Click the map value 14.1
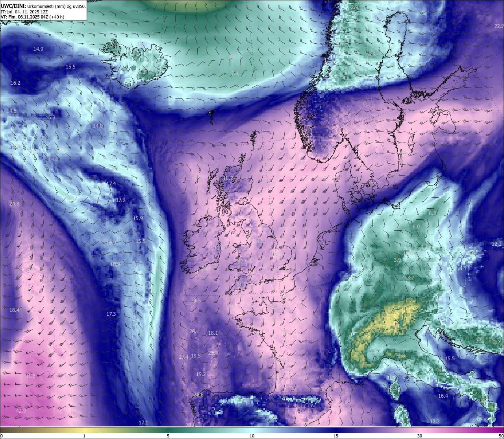 click(x=54, y=159)
